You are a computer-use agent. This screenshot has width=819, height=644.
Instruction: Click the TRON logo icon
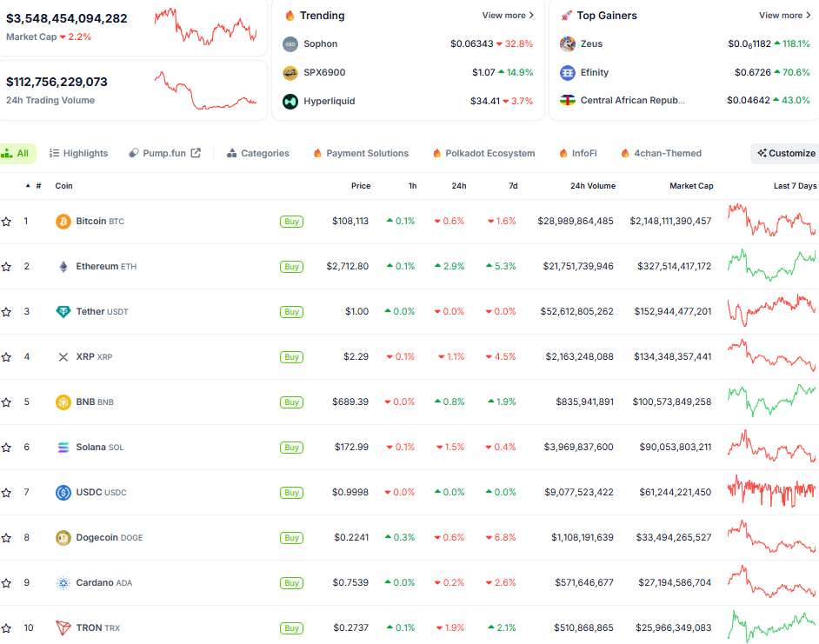[63, 628]
